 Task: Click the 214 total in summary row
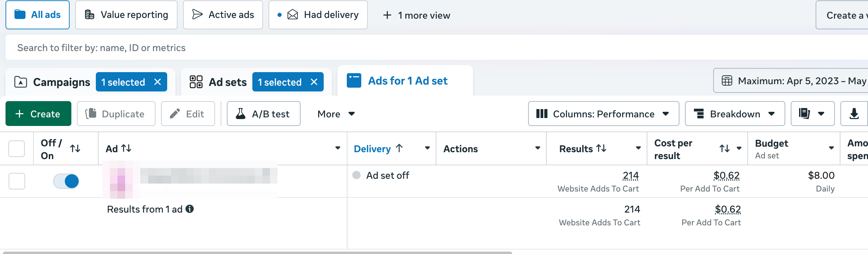(x=632, y=209)
